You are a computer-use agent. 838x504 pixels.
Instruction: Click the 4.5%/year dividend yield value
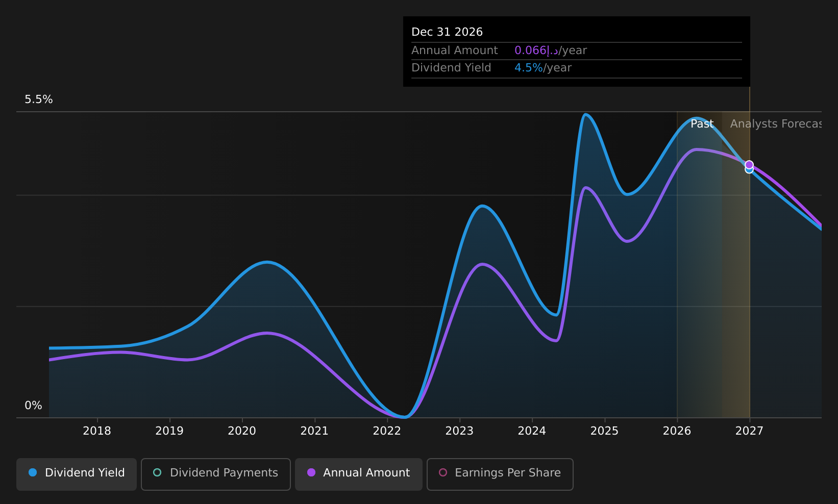[x=543, y=68]
